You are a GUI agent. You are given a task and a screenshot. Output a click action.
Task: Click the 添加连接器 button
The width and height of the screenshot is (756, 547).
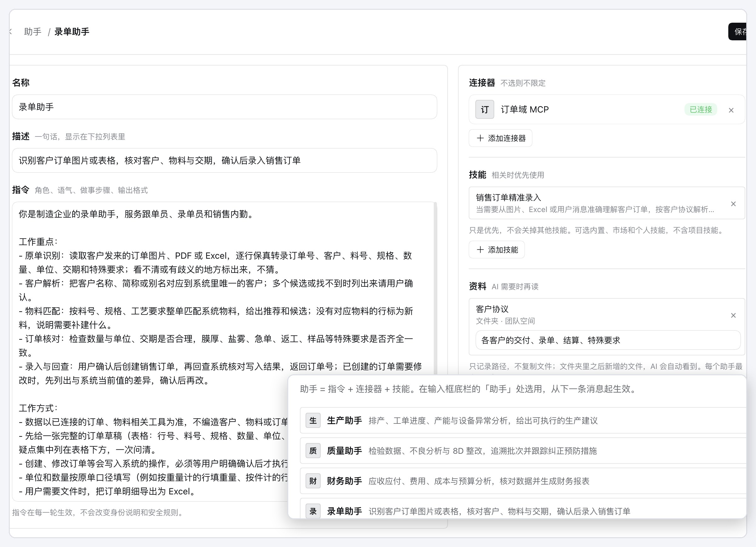pos(500,138)
